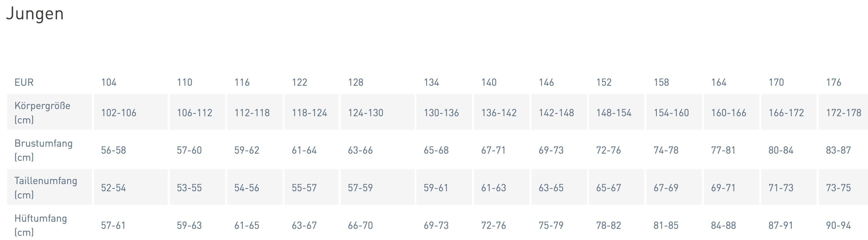
Task: Click the Taillenumfang (cm) row label
Action: click(x=45, y=188)
